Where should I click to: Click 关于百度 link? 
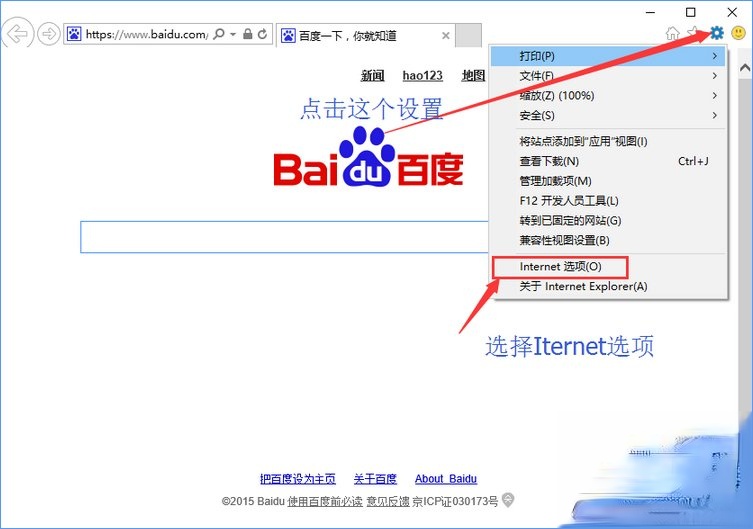375,479
